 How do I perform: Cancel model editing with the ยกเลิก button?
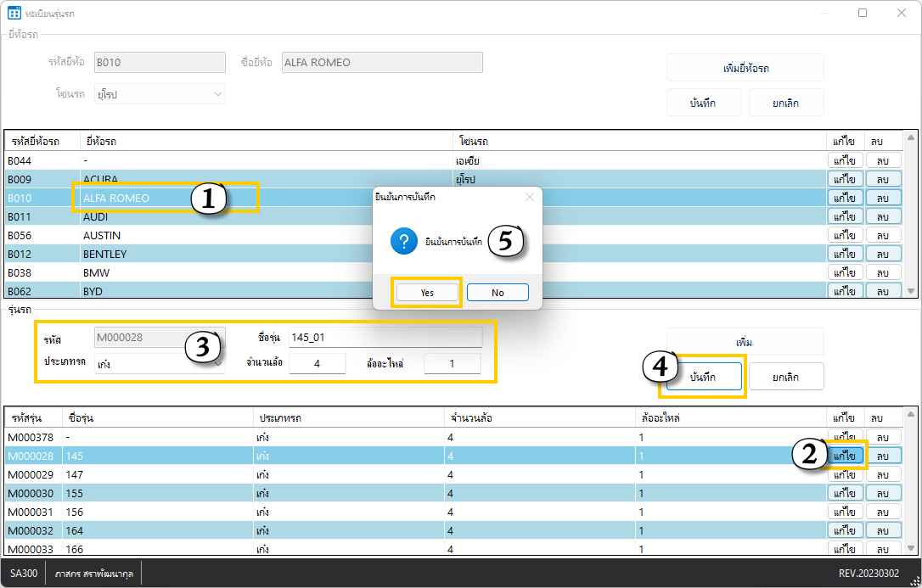tap(785, 376)
